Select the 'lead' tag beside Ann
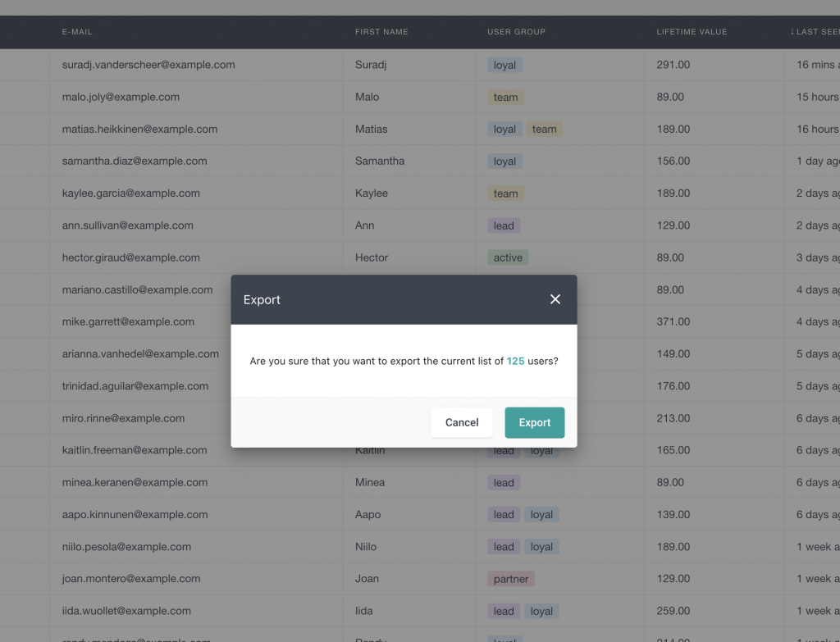Image resolution: width=840 pixels, height=642 pixels. 502,225
